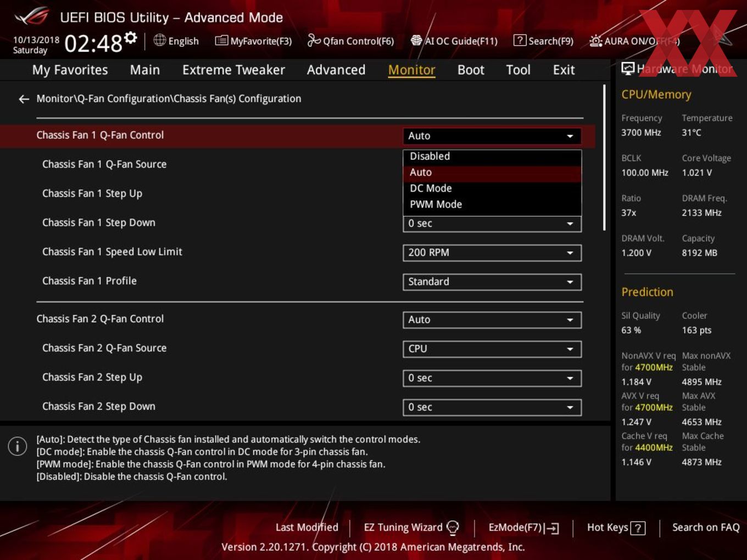
Task: Select Auto option in dropdown list
Action: 492,172
